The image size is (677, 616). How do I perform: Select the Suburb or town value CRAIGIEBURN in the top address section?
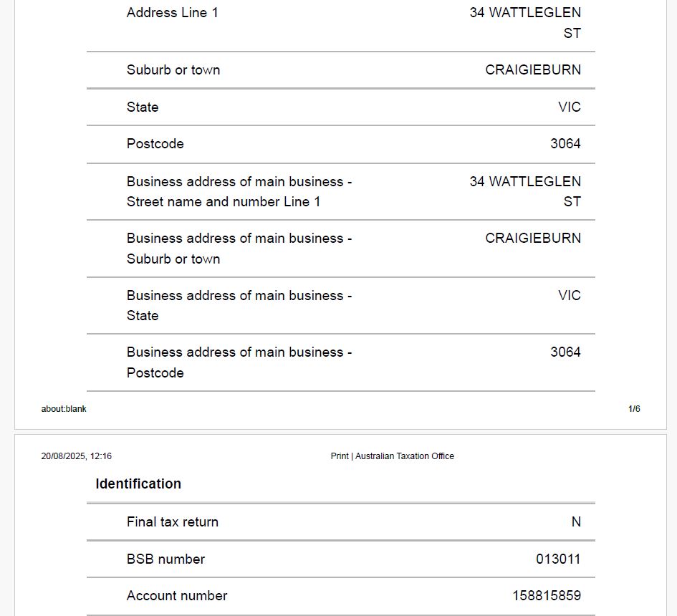tap(533, 69)
